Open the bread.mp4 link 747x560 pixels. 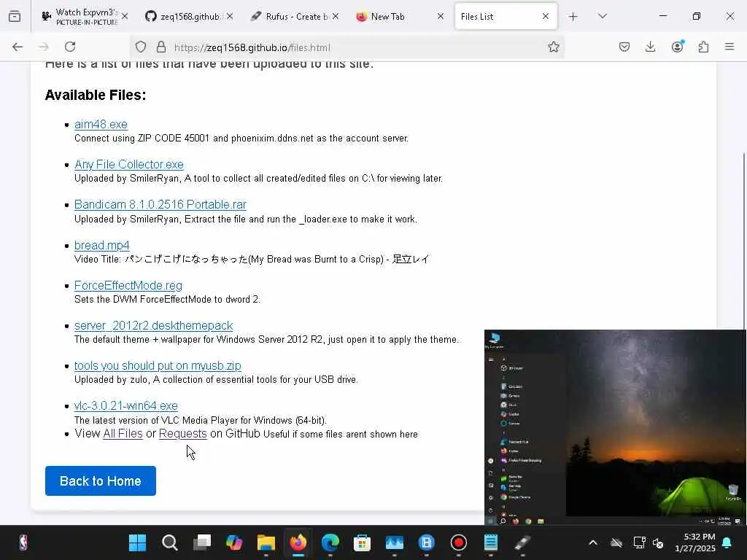(102, 245)
